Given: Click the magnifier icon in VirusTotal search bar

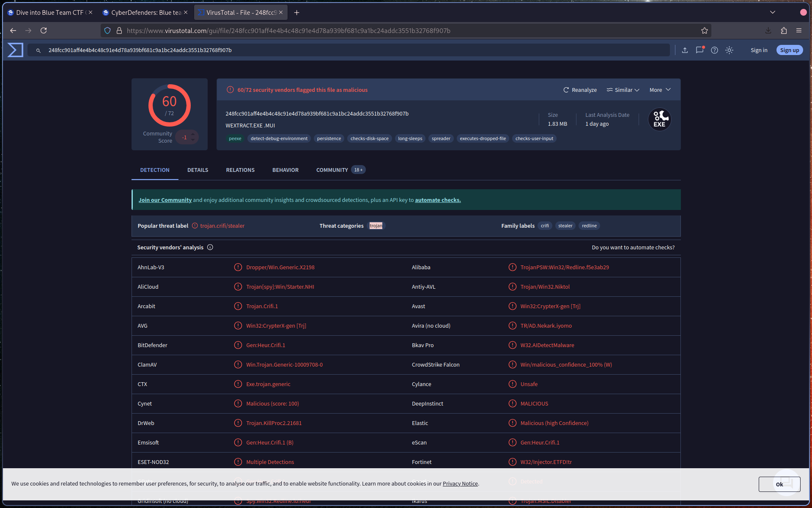Looking at the screenshot, I should pyautogui.click(x=38, y=50).
